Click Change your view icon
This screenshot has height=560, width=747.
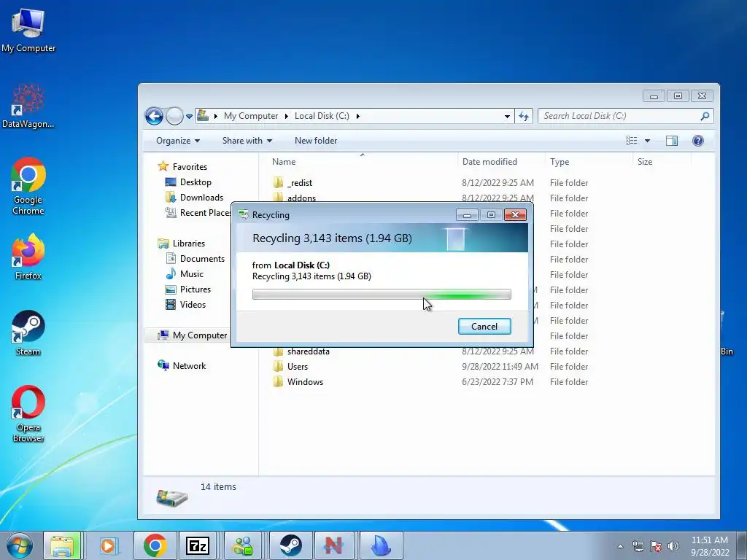(x=631, y=141)
